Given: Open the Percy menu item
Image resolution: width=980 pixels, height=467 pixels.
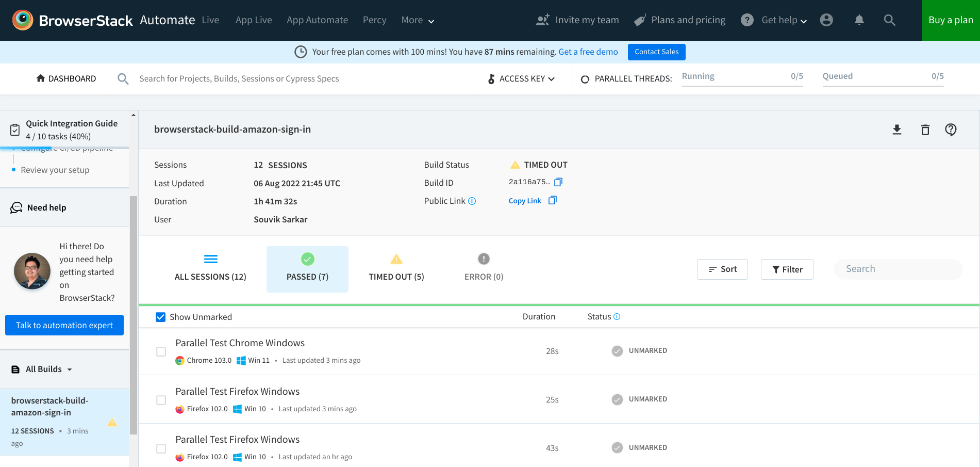Looking at the screenshot, I should click(374, 20).
